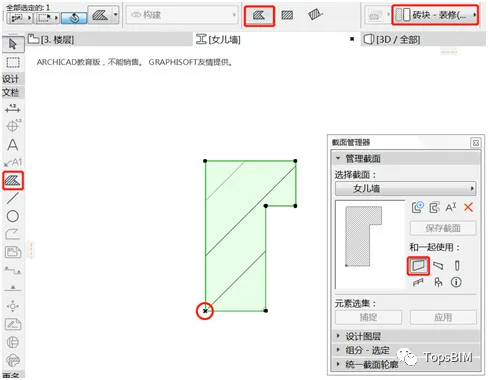Viewport: 488px width, 380px height.
Task: Select the Arrow tool in toolbox
Action: 13,44
